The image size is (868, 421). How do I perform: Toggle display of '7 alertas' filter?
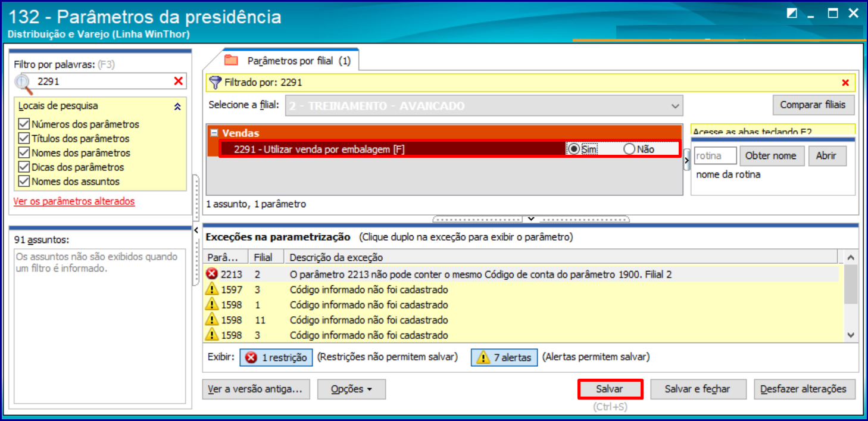pyautogui.click(x=505, y=357)
